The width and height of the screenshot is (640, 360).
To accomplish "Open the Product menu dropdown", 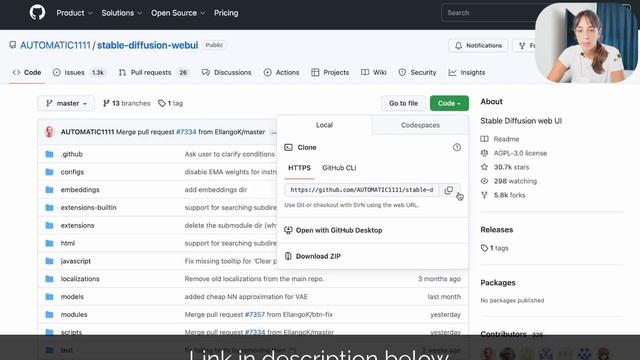I will pos(74,13).
